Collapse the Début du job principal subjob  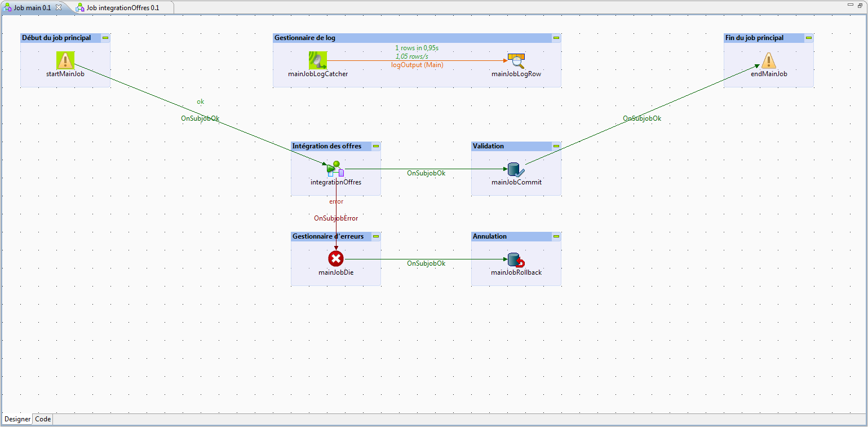105,38
